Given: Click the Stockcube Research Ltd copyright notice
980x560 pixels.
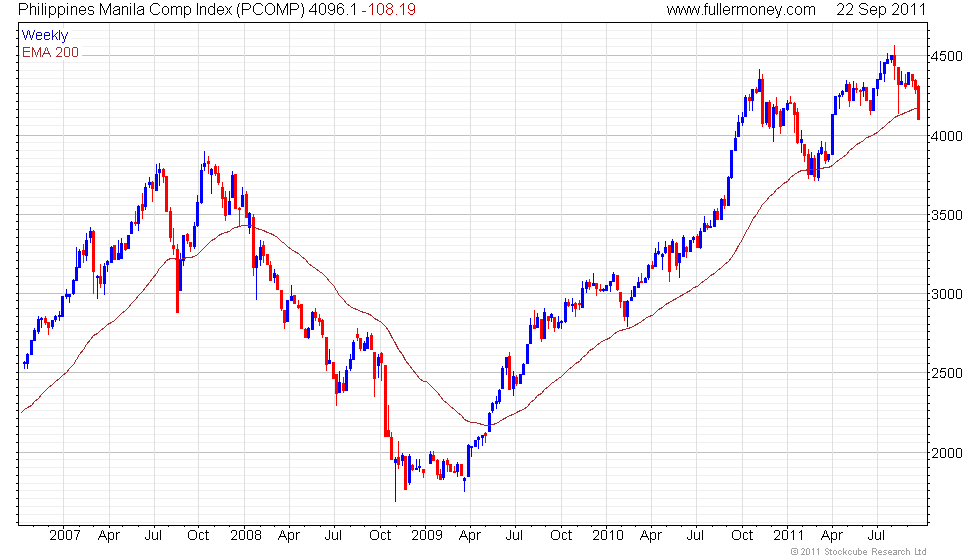Looking at the screenshot, I should (858, 551).
